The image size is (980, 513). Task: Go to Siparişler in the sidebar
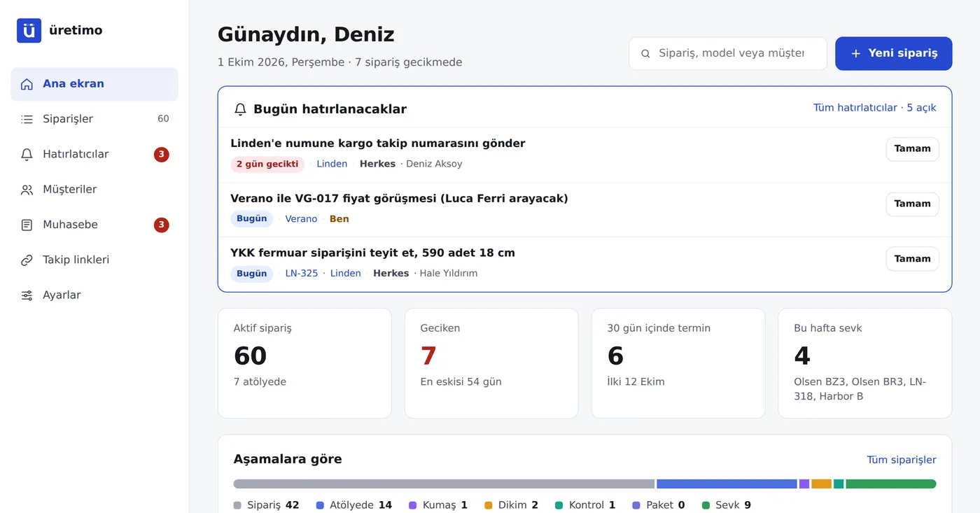pos(94,119)
